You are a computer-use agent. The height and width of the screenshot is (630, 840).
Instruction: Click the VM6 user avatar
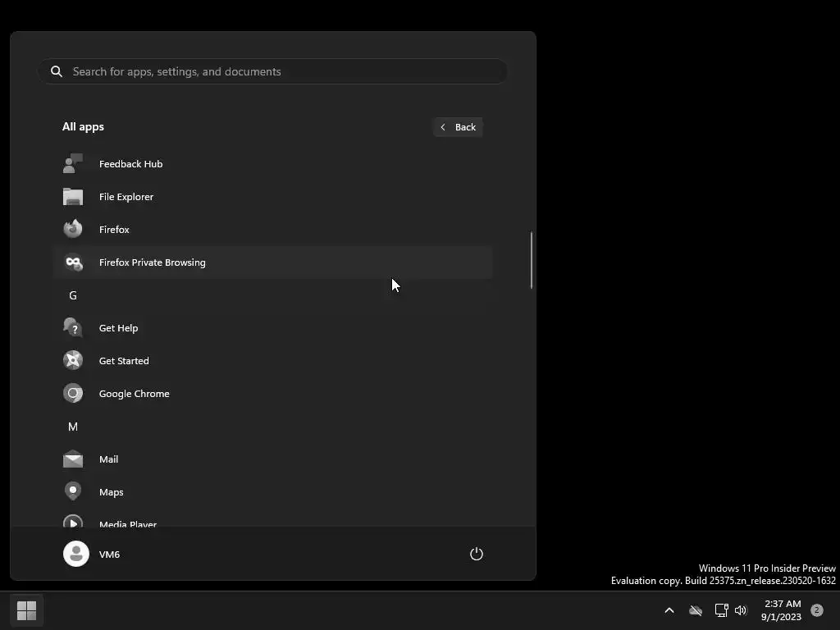76,554
